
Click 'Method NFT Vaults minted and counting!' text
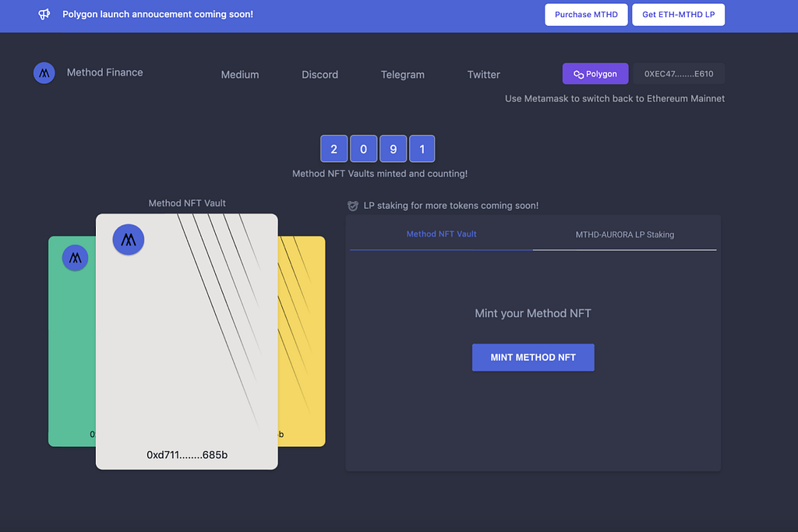380,174
